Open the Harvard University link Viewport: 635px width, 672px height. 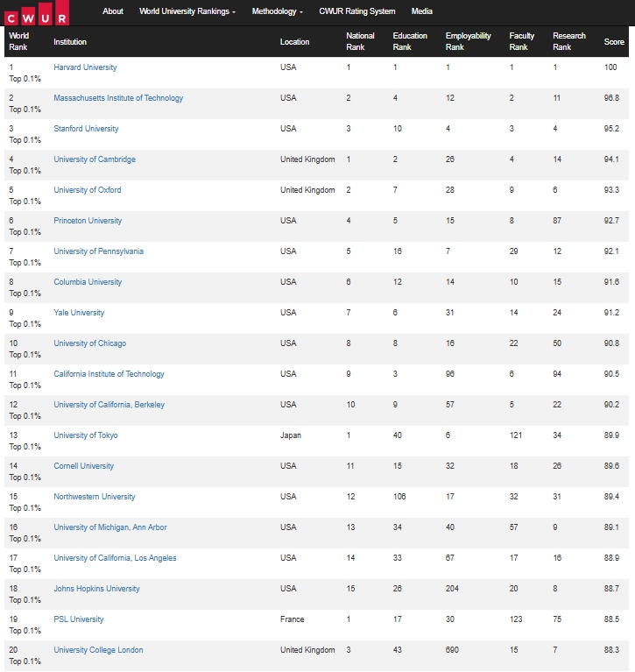85,67
